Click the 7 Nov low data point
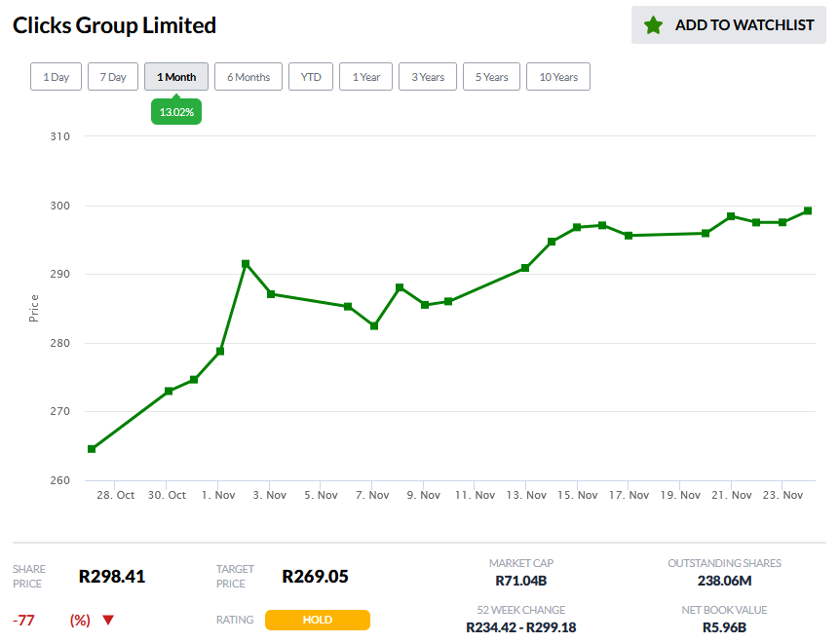Screen dimensions: 840x643 pos(374,325)
